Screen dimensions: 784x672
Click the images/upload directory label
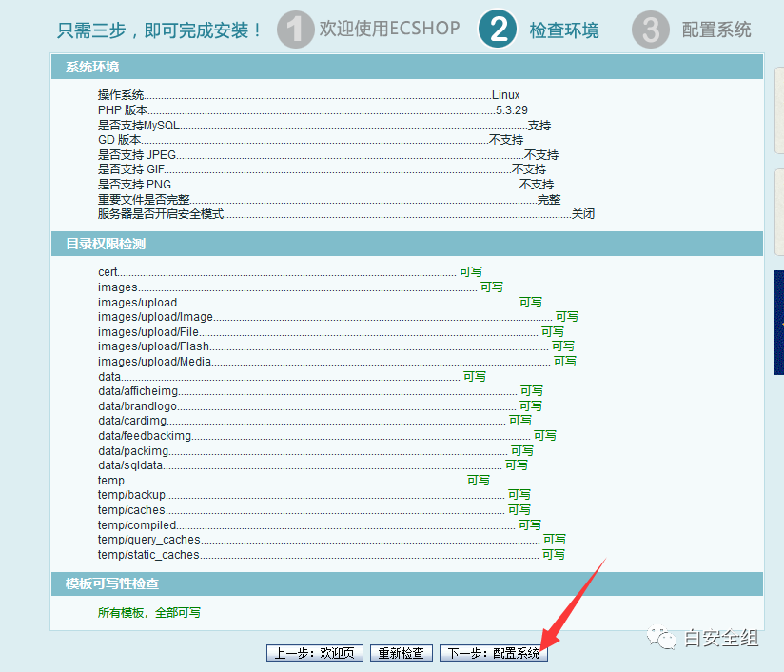(138, 303)
